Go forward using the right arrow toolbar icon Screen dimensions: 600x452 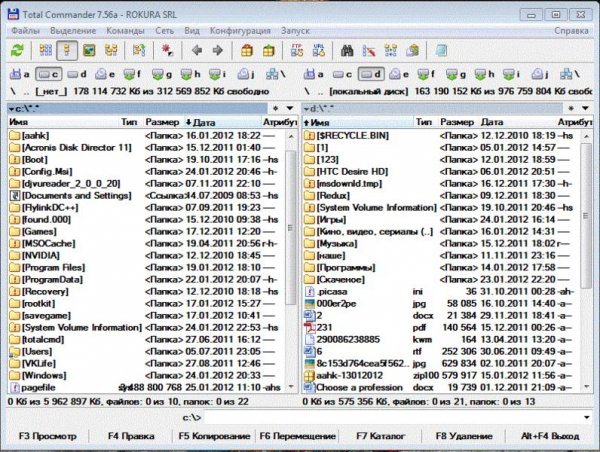[218, 50]
